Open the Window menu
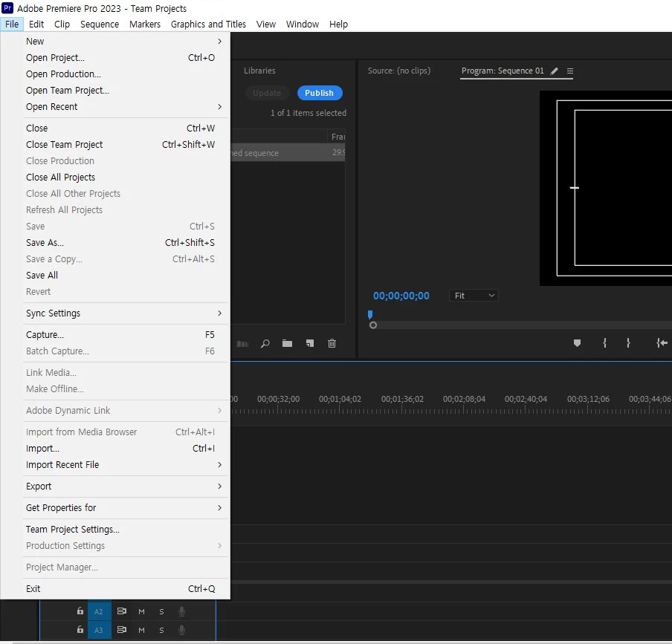672x644 pixels. [x=303, y=24]
